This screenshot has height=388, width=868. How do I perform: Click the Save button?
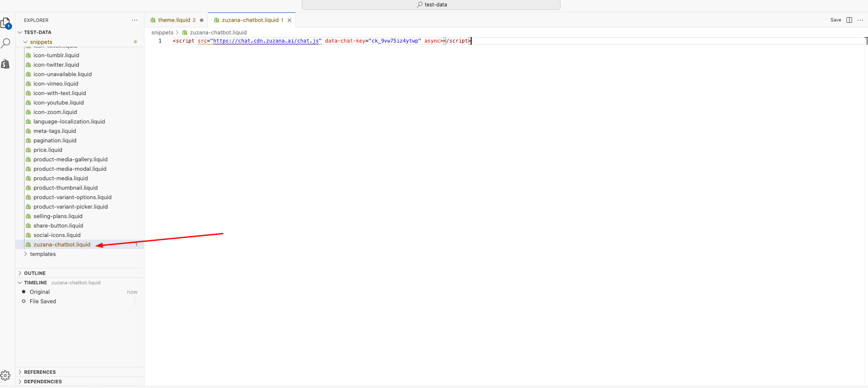(836, 20)
